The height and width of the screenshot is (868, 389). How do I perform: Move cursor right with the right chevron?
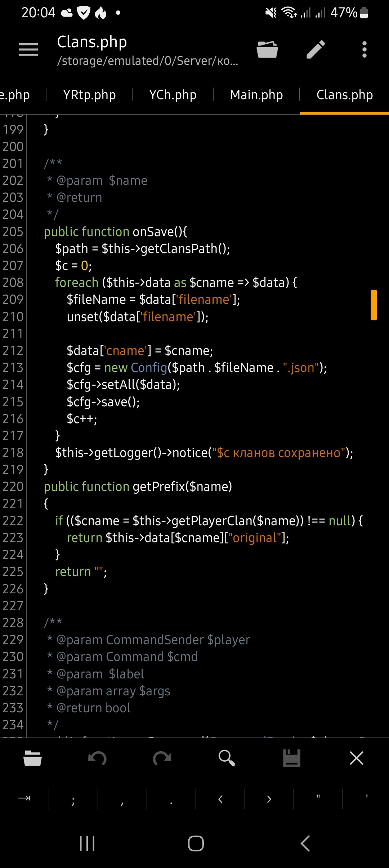click(x=269, y=799)
